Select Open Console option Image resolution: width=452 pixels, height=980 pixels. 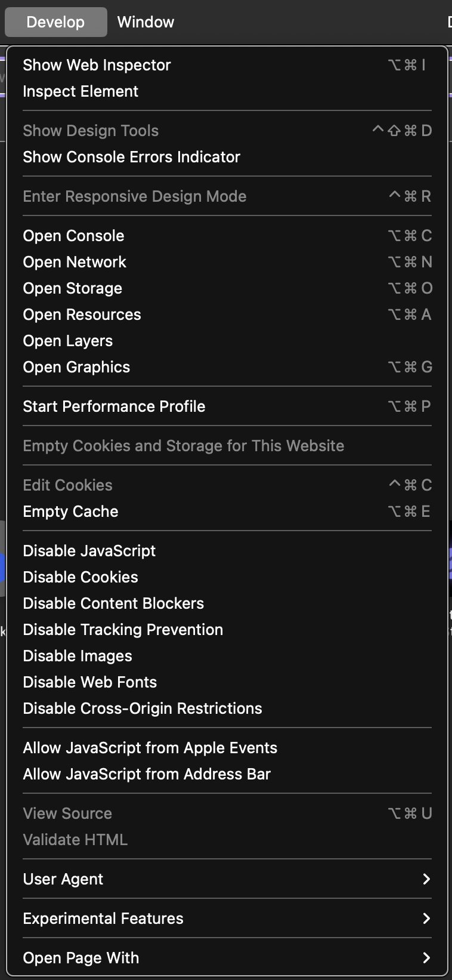(x=73, y=236)
